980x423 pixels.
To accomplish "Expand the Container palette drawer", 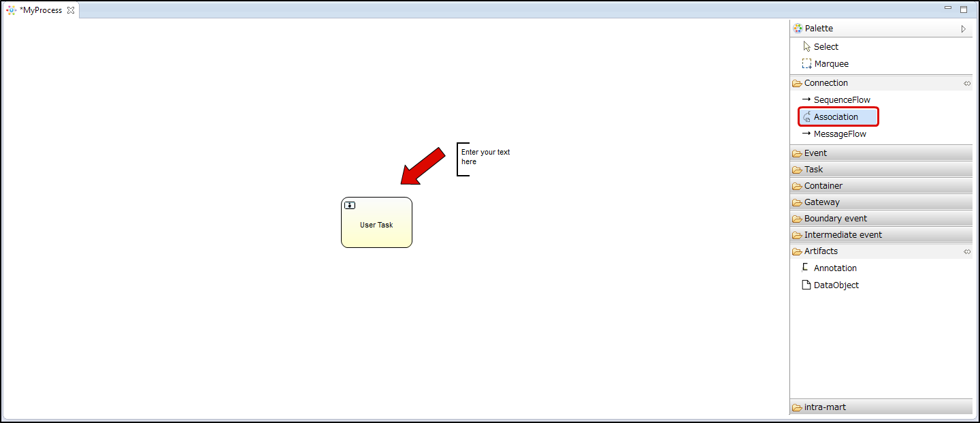I will point(882,185).
